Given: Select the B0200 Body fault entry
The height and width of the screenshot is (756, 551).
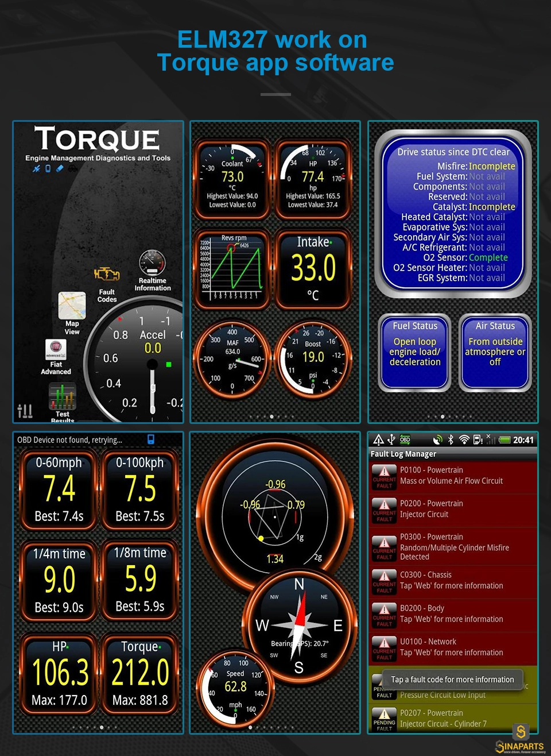Looking at the screenshot, I should pyautogui.click(x=453, y=615).
